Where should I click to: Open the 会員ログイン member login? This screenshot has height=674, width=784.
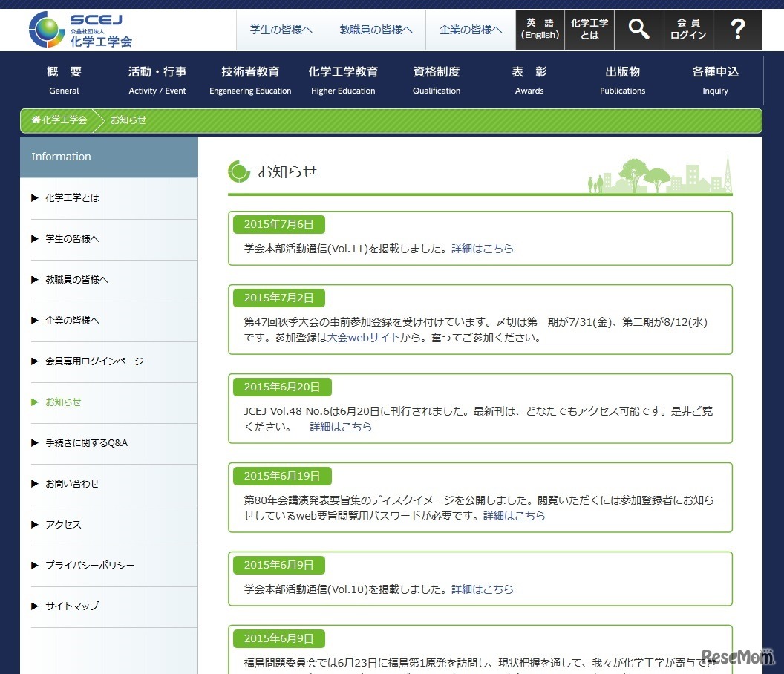click(x=687, y=30)
